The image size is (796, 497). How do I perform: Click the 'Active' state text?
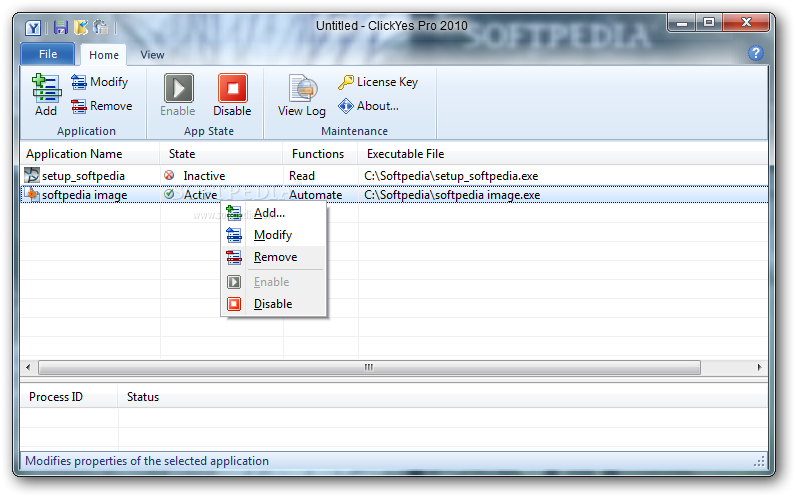tap(201, 195)
